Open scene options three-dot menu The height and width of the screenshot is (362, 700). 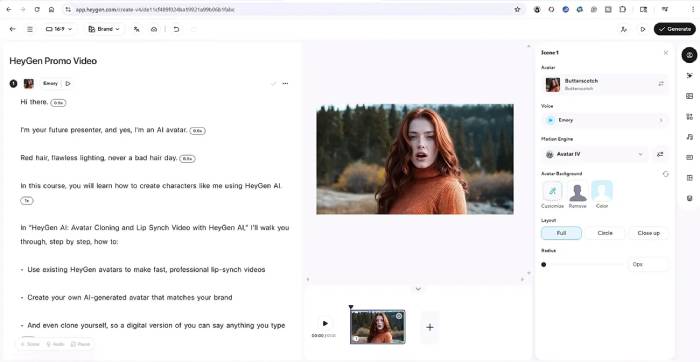(285, 83)
